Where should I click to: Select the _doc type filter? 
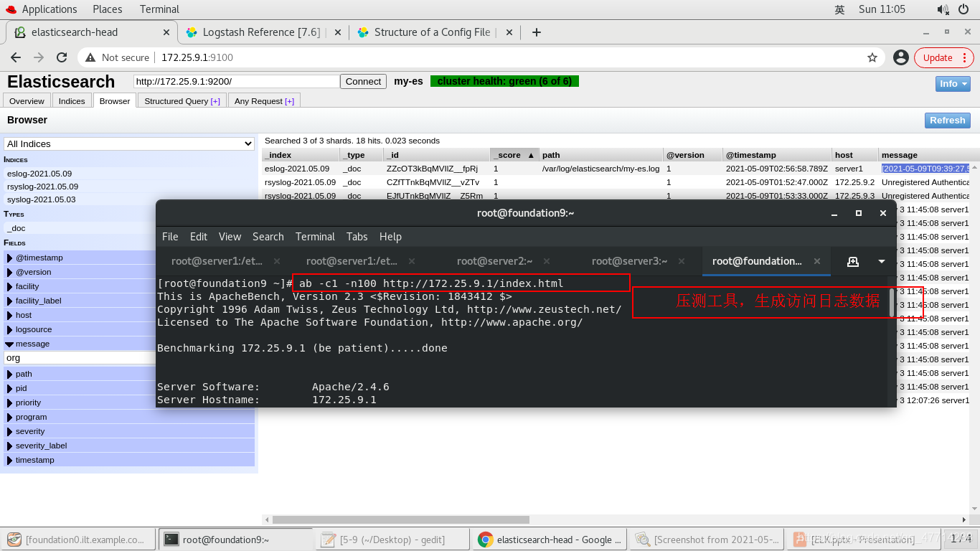(x=129, y=228)
